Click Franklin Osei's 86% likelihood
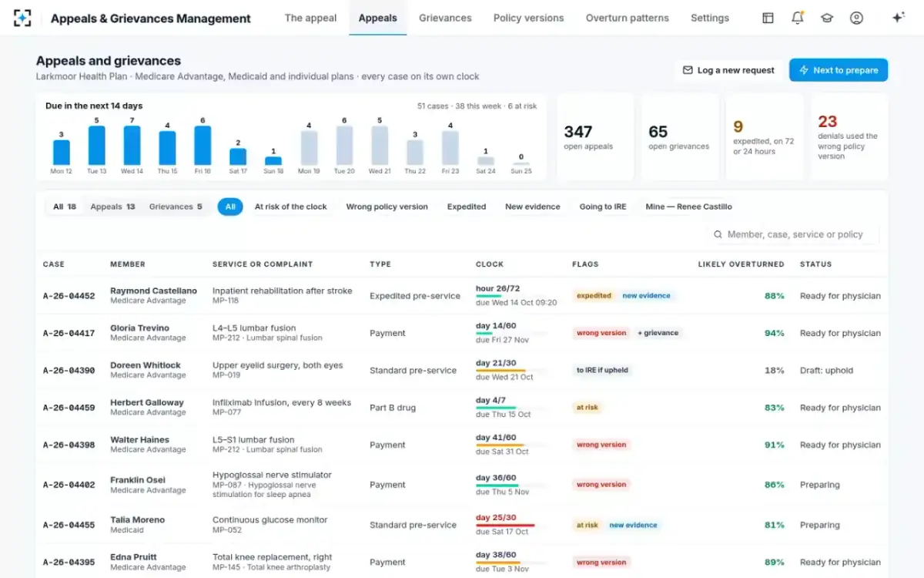 pos(774,485)
